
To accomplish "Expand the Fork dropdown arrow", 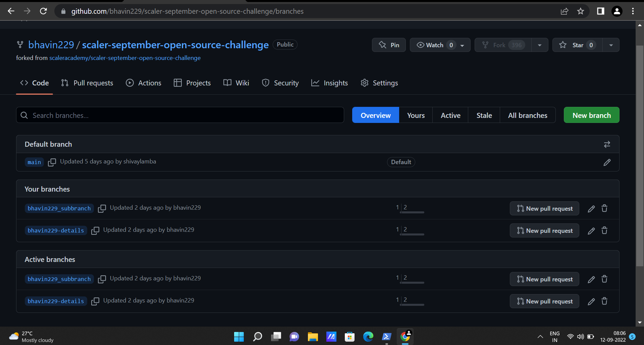I will tap(539, 45).
